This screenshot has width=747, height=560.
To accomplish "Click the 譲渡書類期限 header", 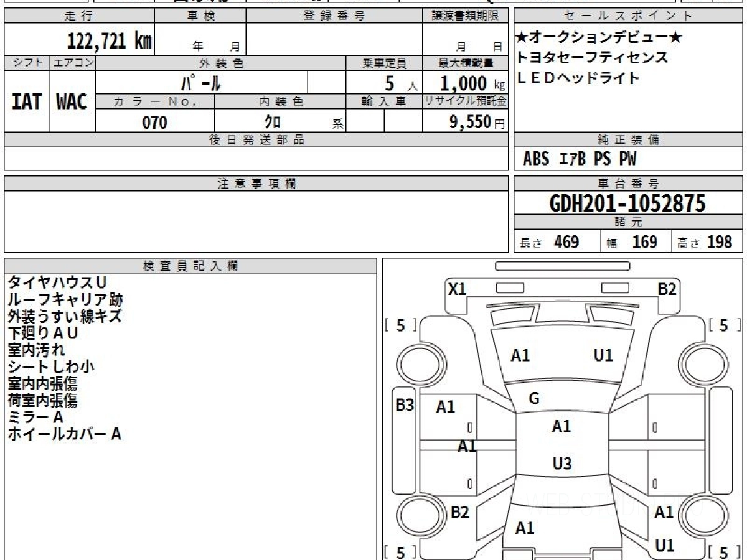I will click(464, 16).
